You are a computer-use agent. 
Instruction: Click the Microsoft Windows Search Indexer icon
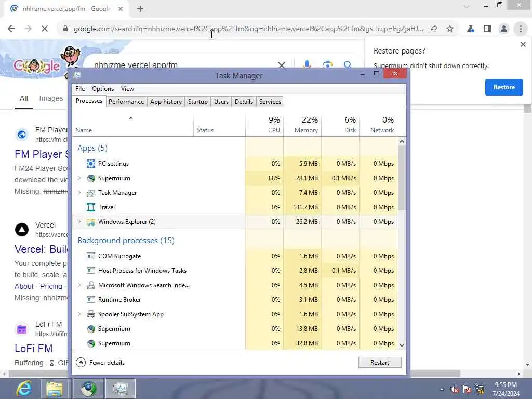tap(90, 285)
